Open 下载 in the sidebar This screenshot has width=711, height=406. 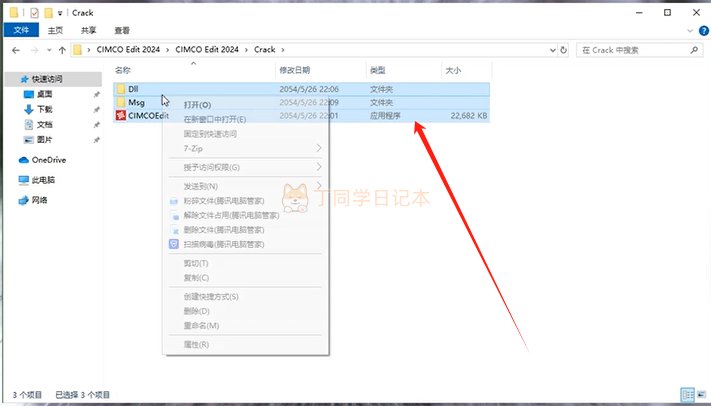[44, 109]
